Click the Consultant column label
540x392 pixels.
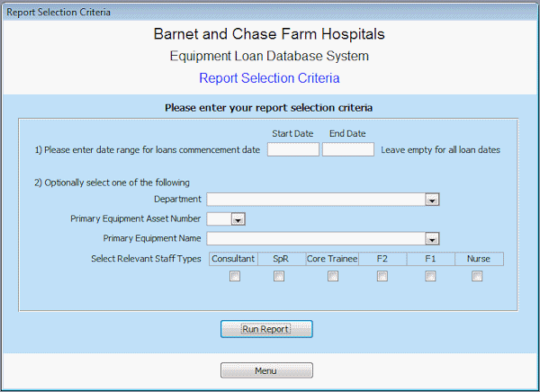click(233, 259)
